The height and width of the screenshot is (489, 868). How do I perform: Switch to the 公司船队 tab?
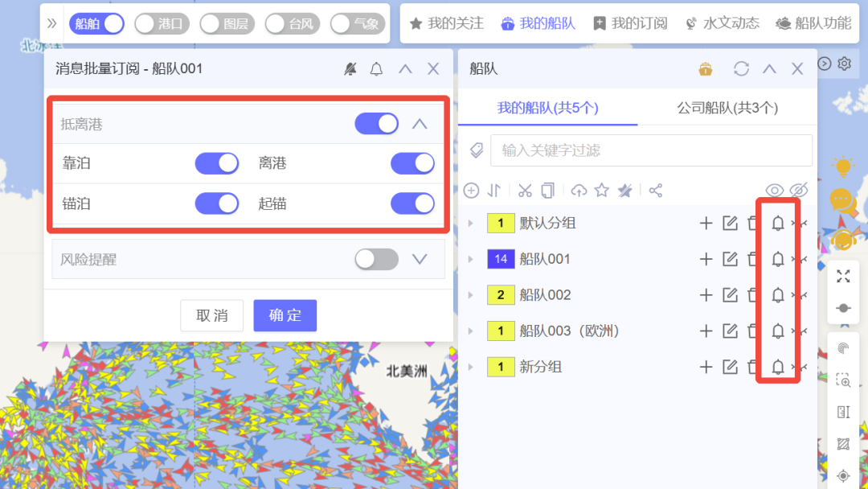(x=727, y=108)
